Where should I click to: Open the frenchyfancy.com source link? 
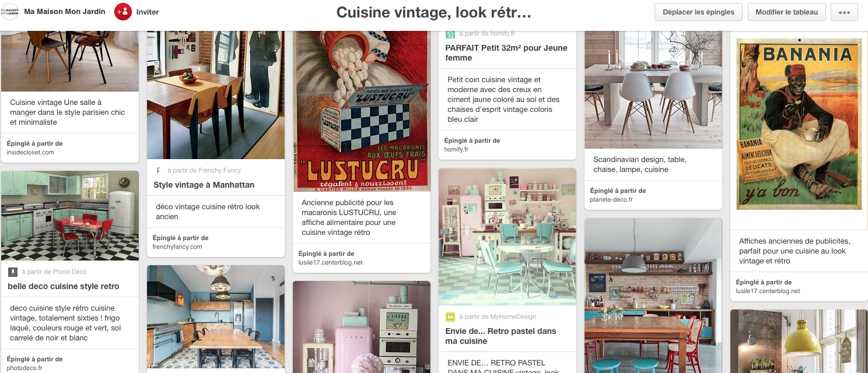[x=177, y=247]
